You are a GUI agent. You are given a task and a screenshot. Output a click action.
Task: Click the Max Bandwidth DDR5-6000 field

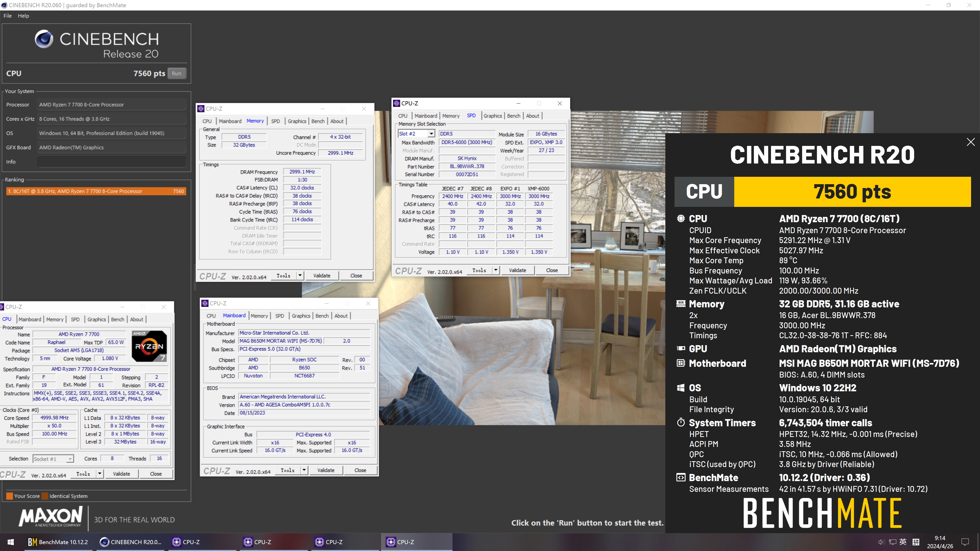tap(467, 142)
